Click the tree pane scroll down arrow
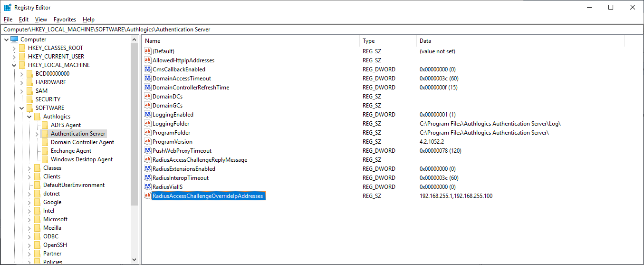644x265 pixels. tap(135, 259)
